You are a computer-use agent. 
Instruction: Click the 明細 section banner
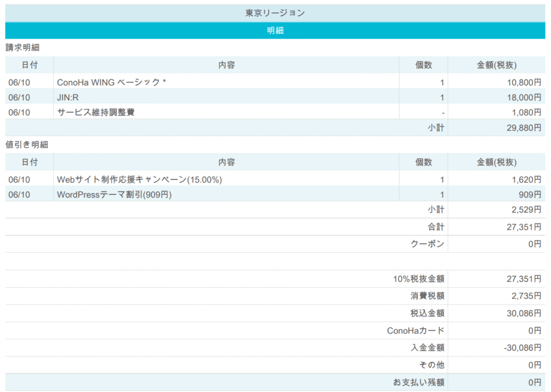[275, 31]
